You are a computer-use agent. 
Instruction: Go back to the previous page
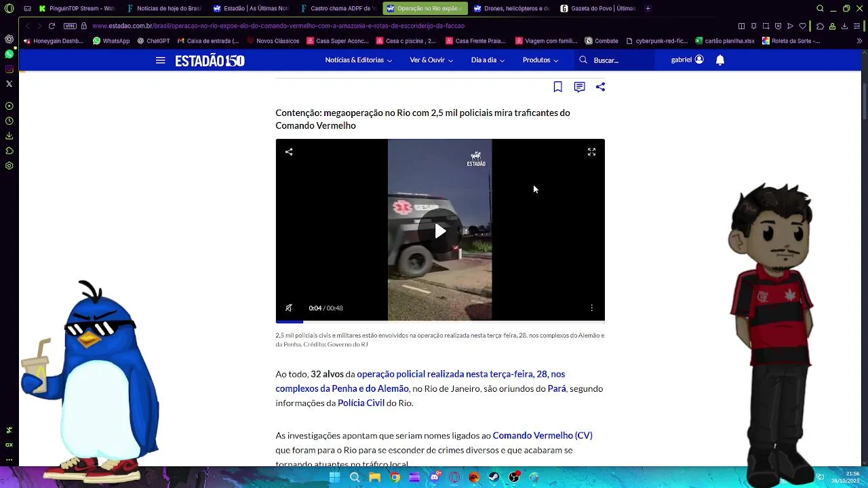tap(27, 26)
